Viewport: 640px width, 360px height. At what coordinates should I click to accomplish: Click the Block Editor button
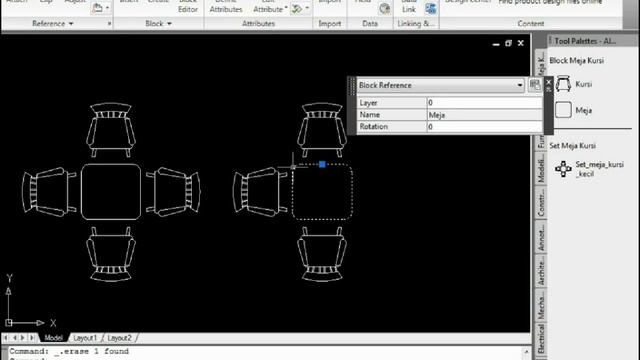click(188, 6)
